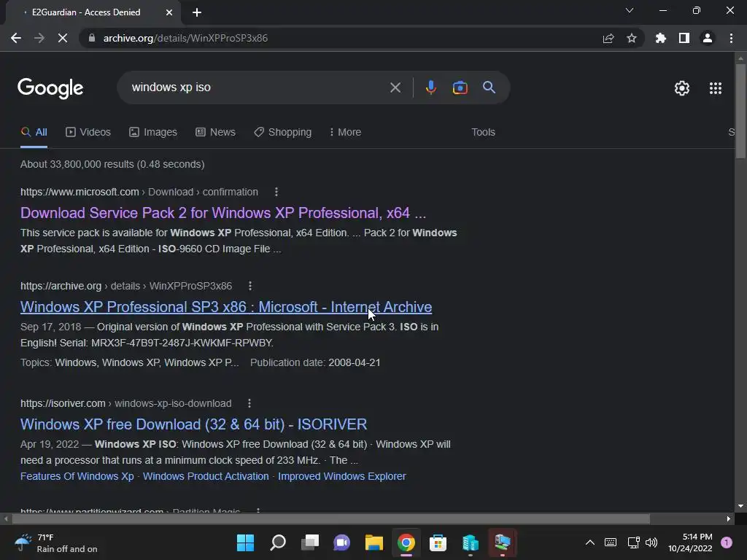747x560 pixels.
Task: Open the Chat taskbar icon
Action: point(341,542)
